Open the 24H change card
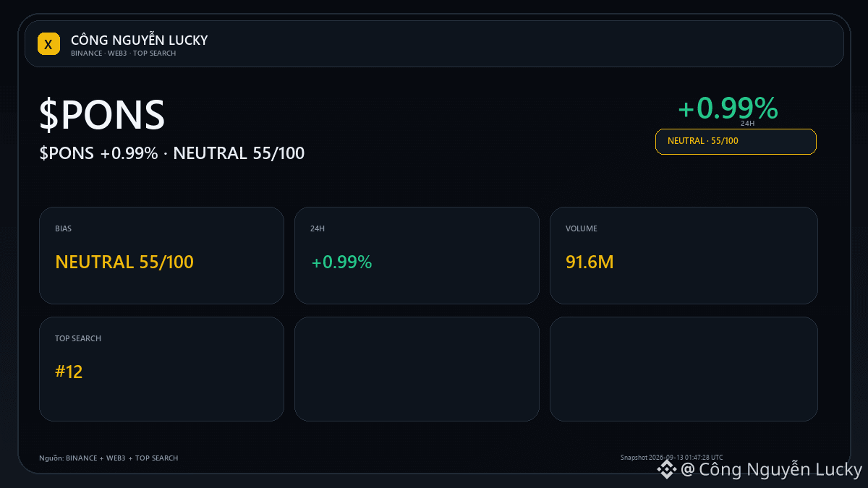 tap(417, 255)
